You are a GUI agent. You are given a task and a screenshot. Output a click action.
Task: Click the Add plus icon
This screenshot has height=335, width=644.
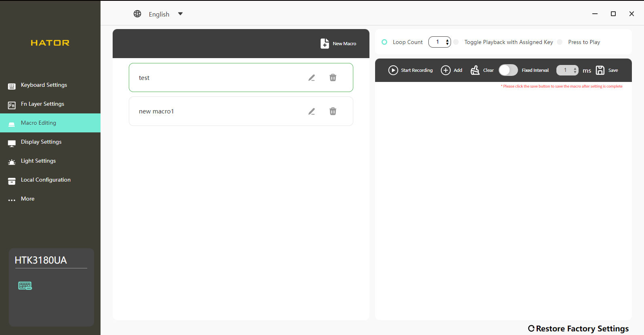point(446,70)
